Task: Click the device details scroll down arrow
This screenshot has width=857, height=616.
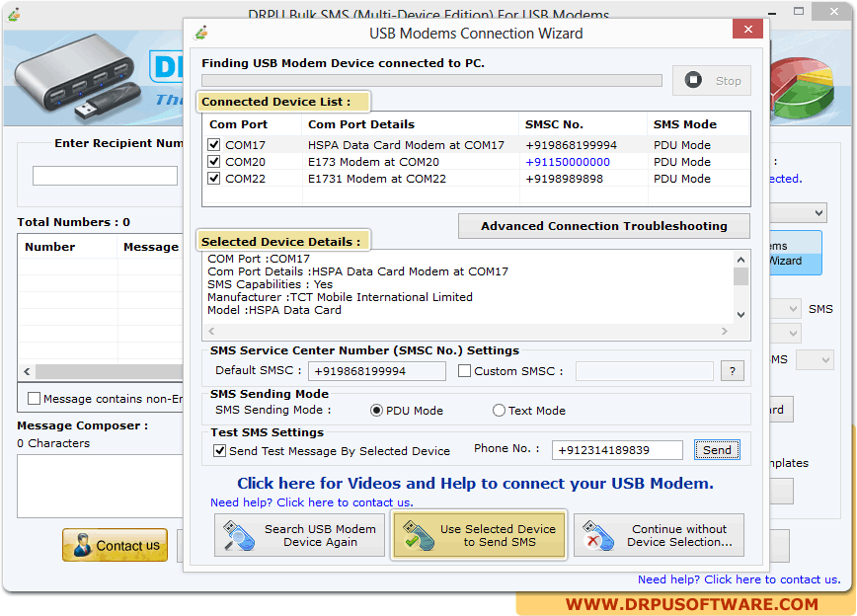Action: coord(740,314)
